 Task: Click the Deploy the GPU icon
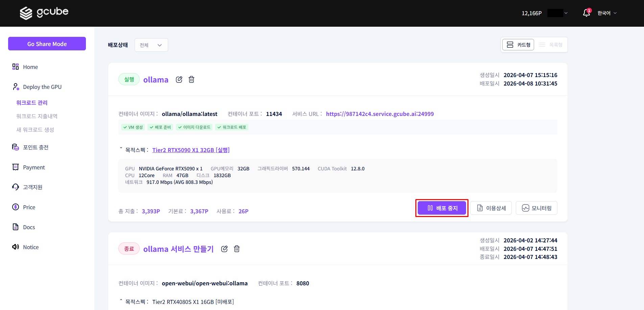coord(16,87)
